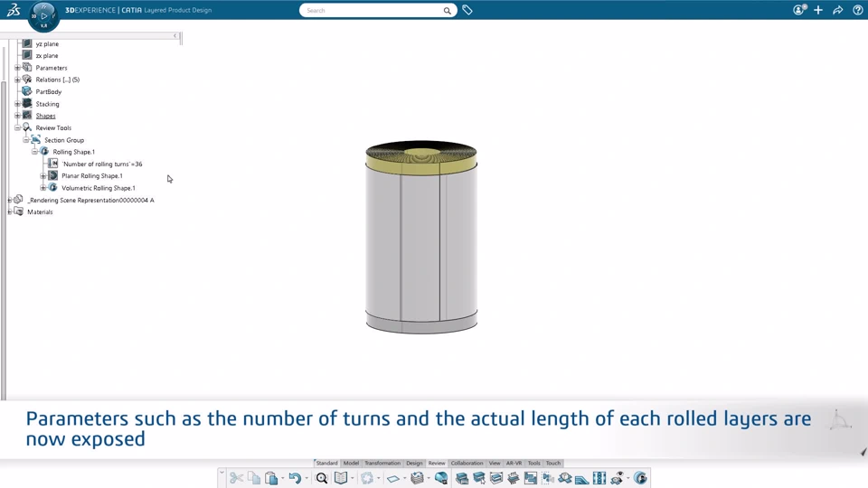The height and width of the screenshot is (488, 868).
Task: Open the Undo history dropdown arrow
Action: point(307,479)
